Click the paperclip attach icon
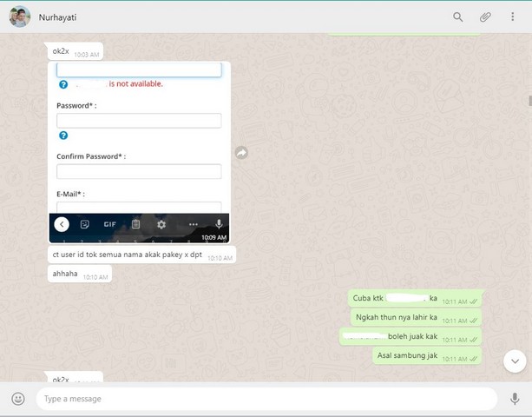Viewport: 532px width, 417px height. pyautogui.click(x=486, y=17)
